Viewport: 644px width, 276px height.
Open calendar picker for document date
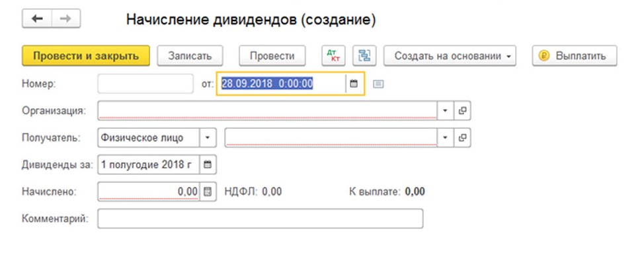pyautogui.click(x=354, y=84)
